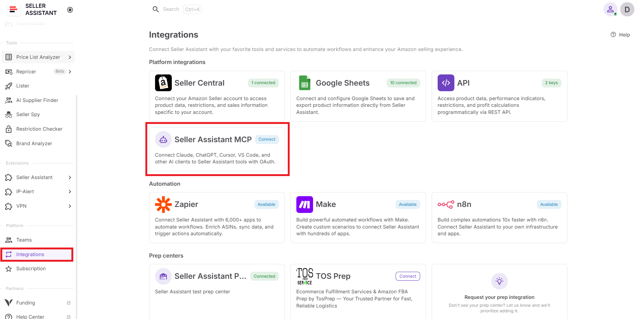Click the API code icon
Viewport: 644px width, 319px height.
pos(446,83)
